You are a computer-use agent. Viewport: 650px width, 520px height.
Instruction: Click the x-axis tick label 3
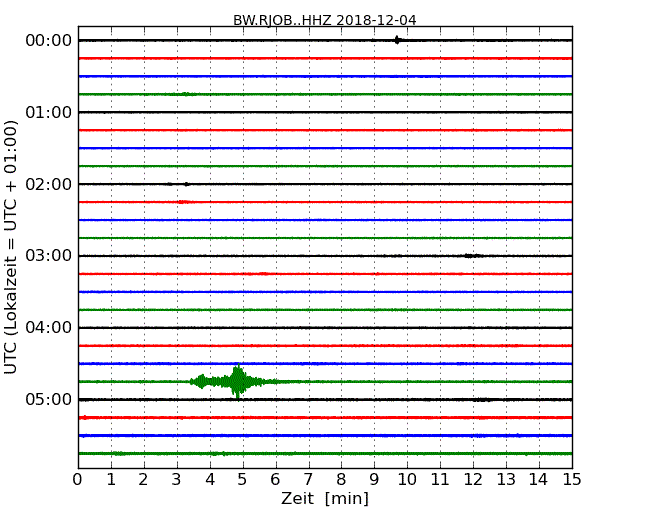pyautogui.click(x=177, y=480)
